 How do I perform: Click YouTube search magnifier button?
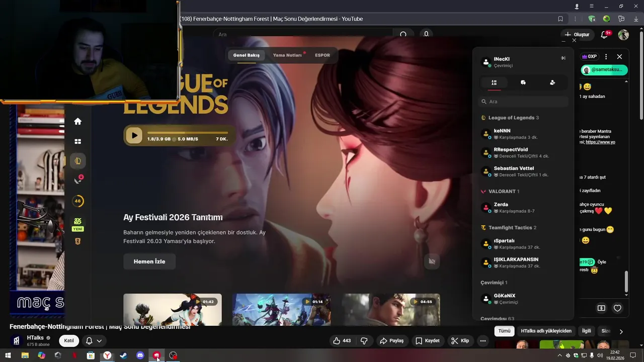pyautogui.click(x=403, y=35)
